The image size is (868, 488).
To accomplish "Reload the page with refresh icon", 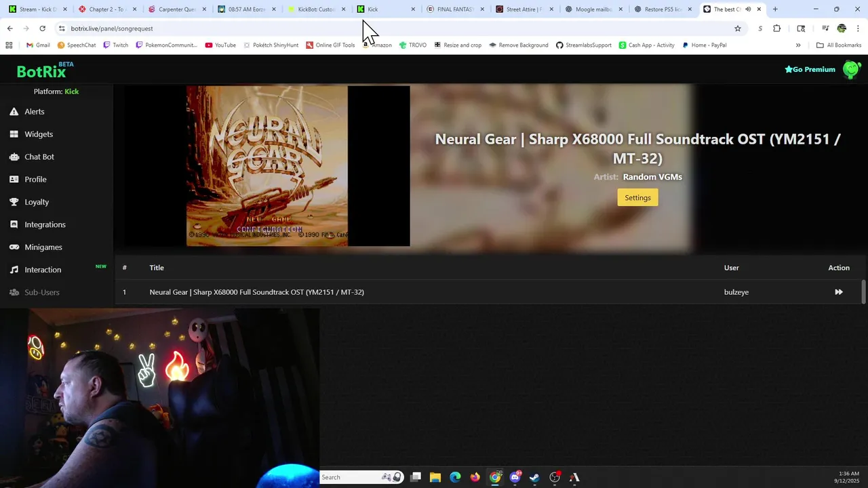I will pos(42,28).
